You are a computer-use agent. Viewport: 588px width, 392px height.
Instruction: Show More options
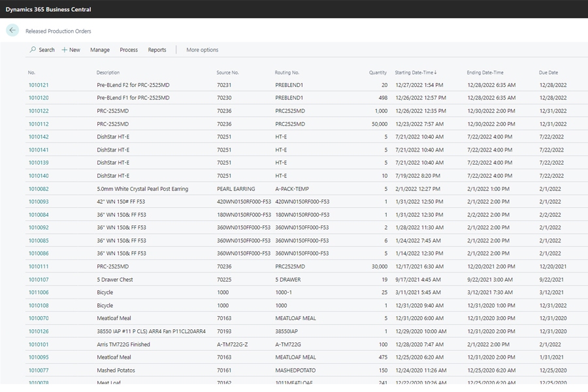[x=202, y=50]
